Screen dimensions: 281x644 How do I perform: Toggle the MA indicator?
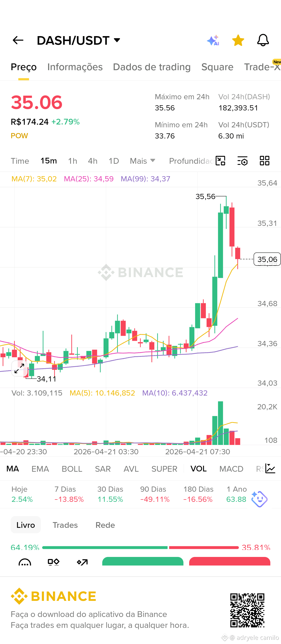[x=13, y=469]
